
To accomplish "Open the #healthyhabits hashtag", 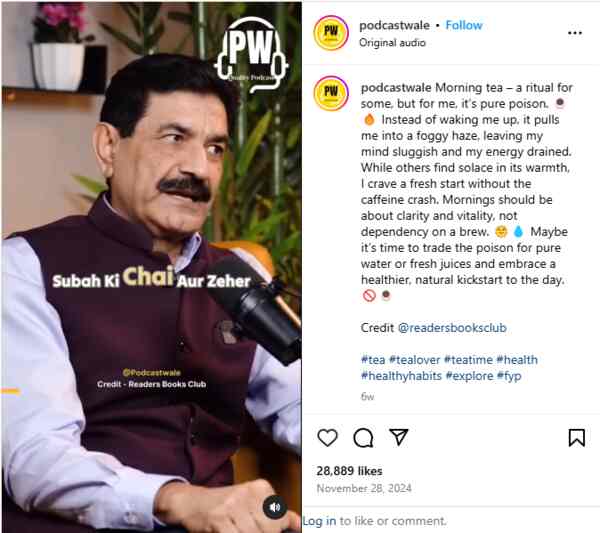I will (x=401, y=376).
